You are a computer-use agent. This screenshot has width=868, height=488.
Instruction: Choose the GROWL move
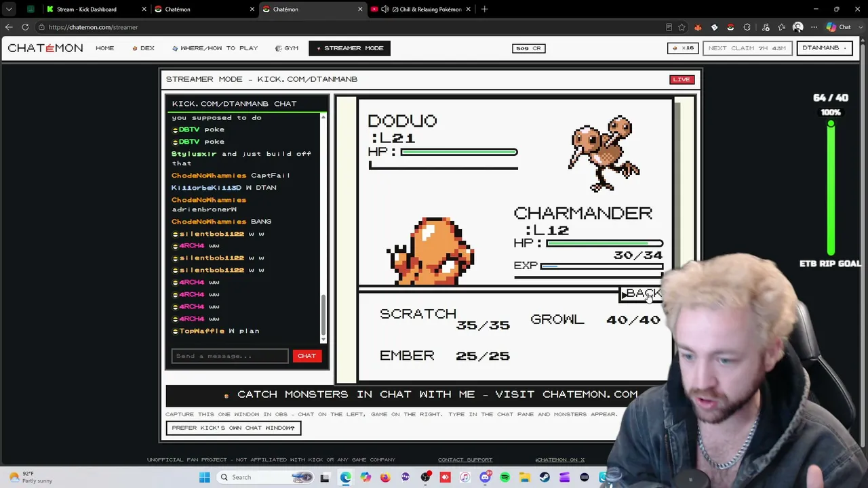point(557,319)
